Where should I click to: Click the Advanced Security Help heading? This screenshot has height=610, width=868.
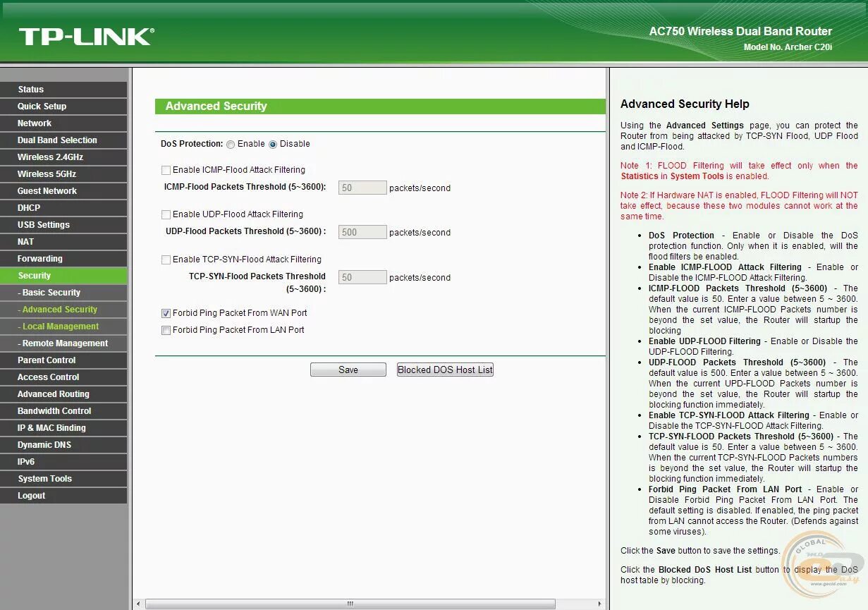click(685, 104)
